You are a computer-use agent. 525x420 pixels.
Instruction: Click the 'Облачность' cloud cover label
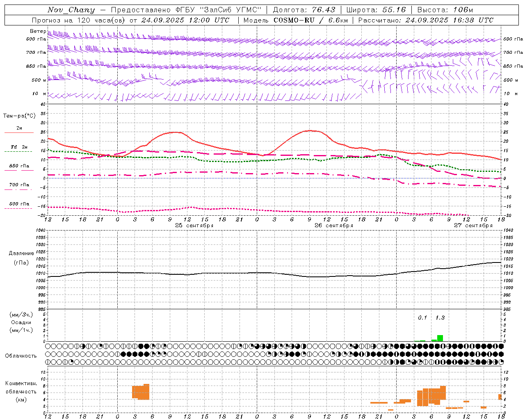pos(21,356)
